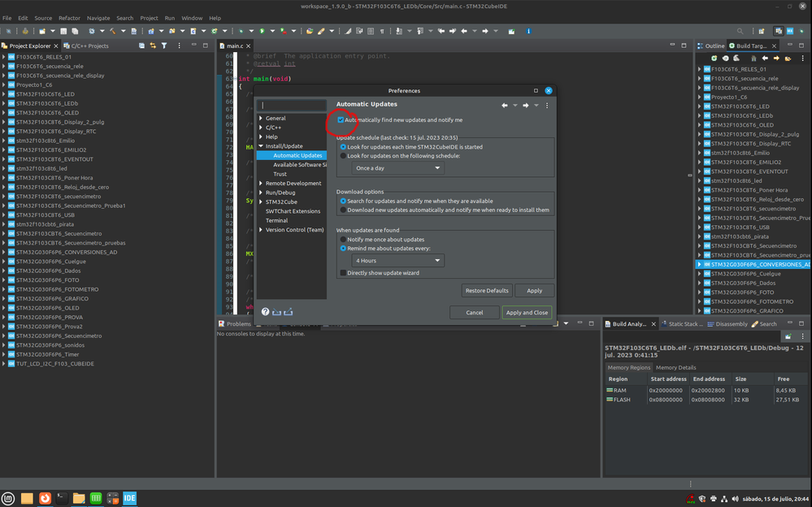Click the filter funnel icon in Project Explorer
The image size is (812, 507).
point(164,45)
